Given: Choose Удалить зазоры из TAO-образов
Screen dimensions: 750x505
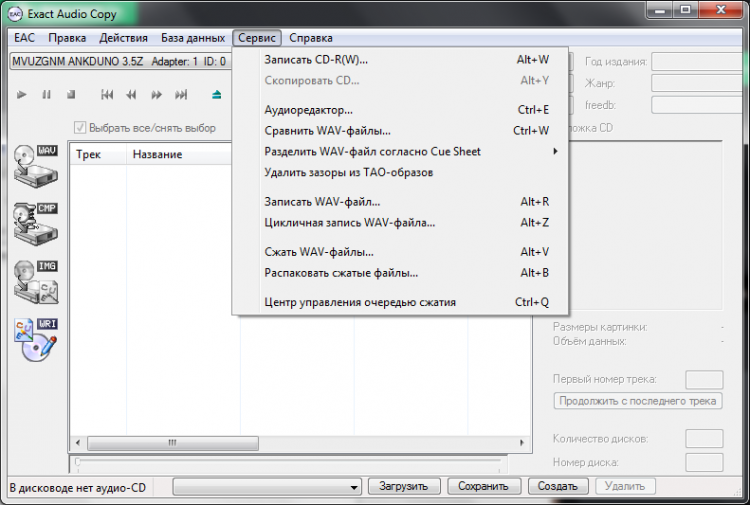Looking at the screenshot, I should click(401, 173).
